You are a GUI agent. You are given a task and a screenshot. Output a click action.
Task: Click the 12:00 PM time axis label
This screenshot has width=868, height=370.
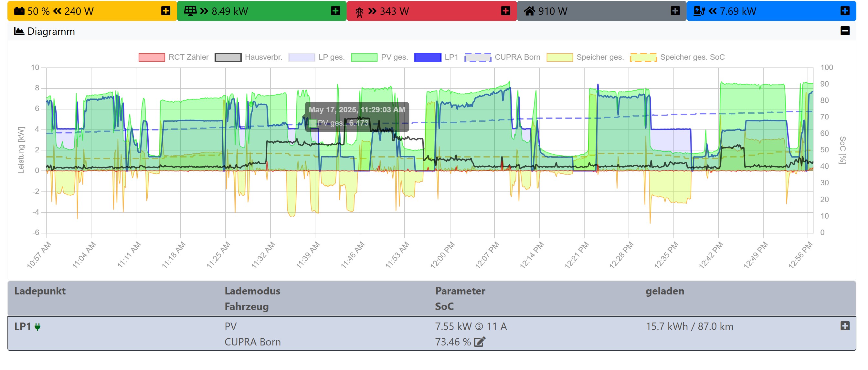(x=443, y=254)
